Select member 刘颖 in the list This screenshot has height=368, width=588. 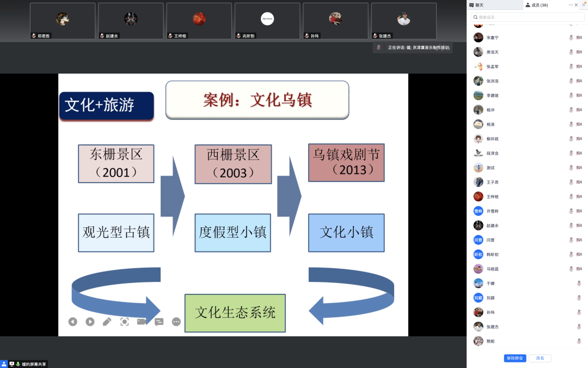point(490,298)
